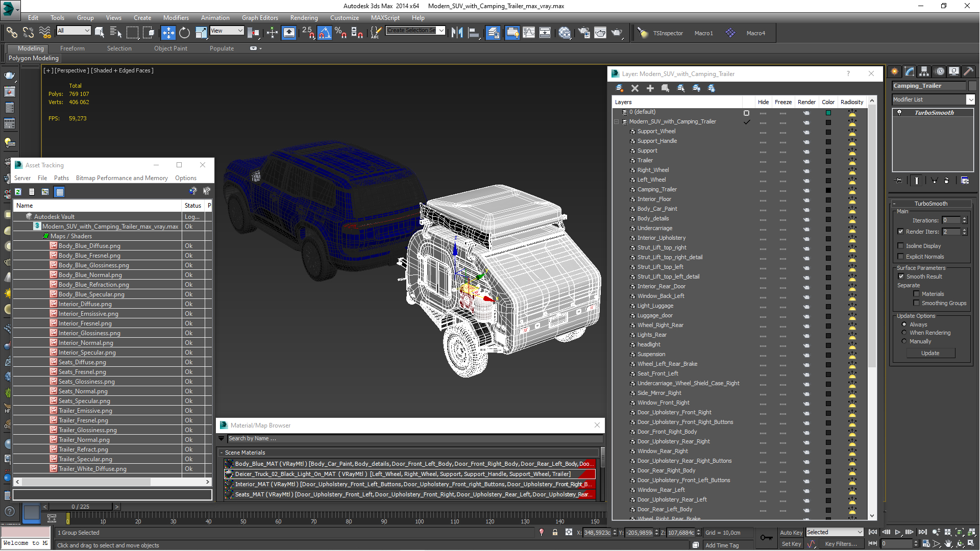The height and width of the screenshot is (551, 980).
Task: Toggle Percent Snap in main toolbar
Action: pyautogui.click(x=341, y=33)
